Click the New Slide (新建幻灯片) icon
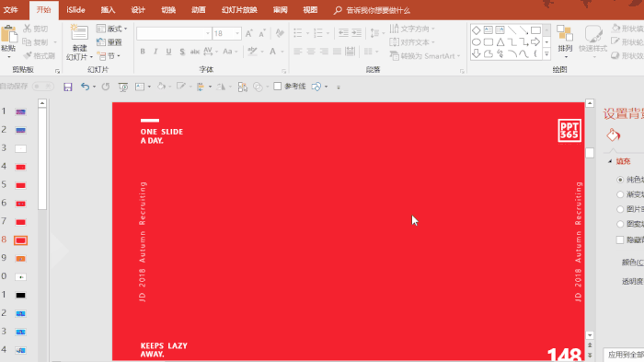 pyautogui.click(x=79, y=32)
